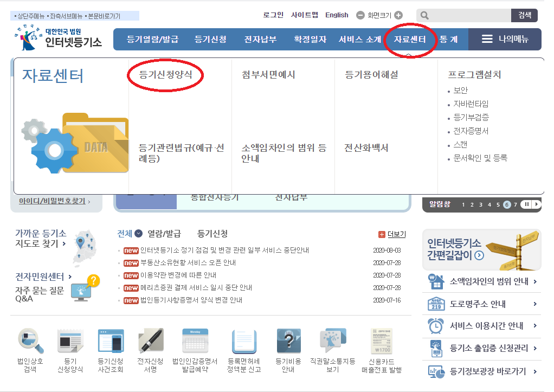
Task: Select 소액임차인의 범위 등 안내 submenu
Action: pyautogui.click(x=284, y=153)
